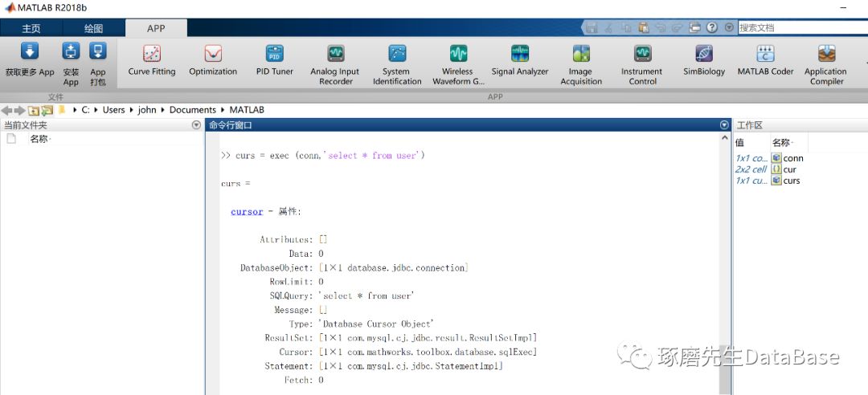Expand the path arrow before MATLAB folder

pos(223,110)
